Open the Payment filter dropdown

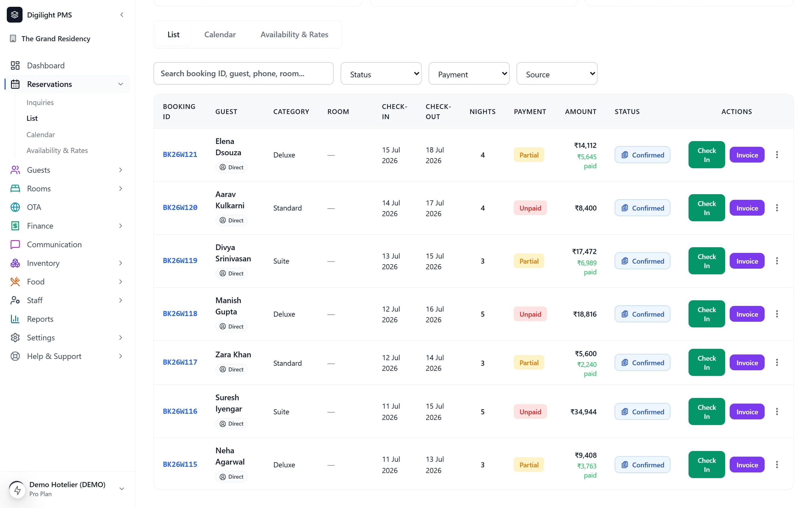(x=469, y=74)
